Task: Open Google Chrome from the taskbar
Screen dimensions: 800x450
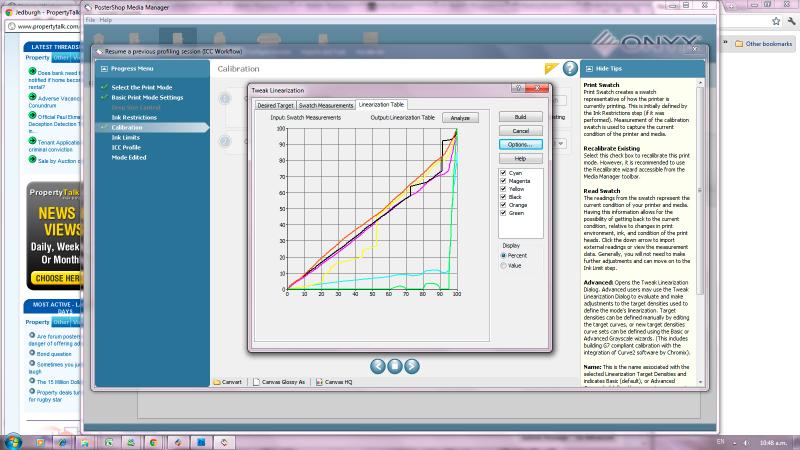Action: point(153,442)
